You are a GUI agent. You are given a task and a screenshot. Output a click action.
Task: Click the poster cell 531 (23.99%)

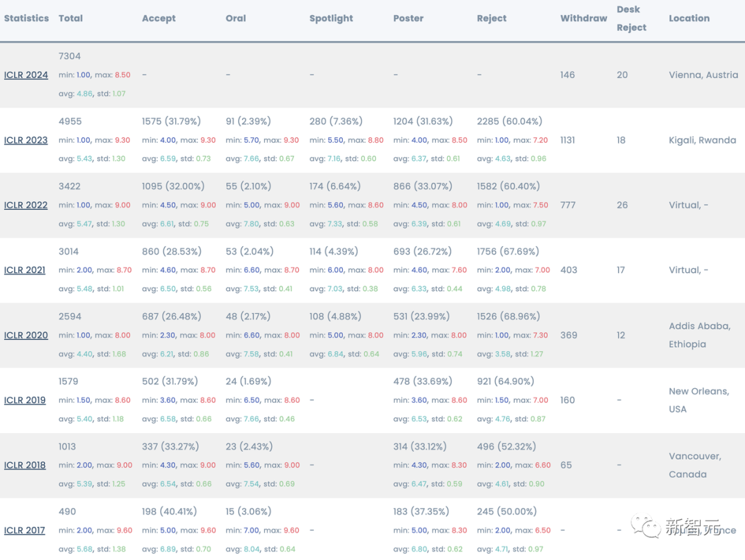(x=421, y=317)
